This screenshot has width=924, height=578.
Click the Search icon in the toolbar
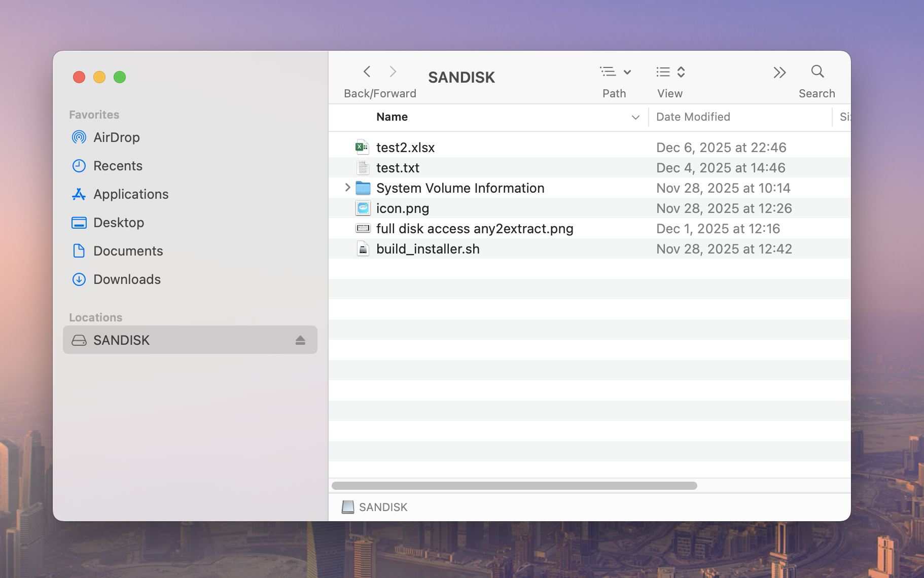(x=816, y=72)
